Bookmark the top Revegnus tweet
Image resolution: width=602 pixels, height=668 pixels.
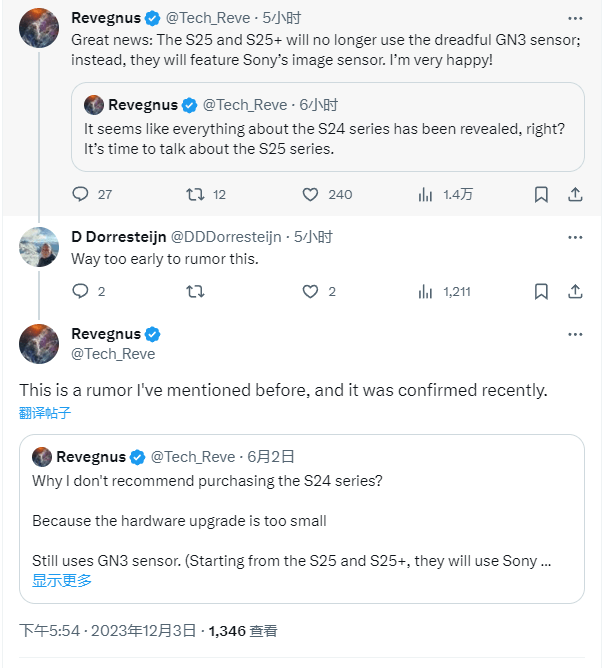541,194
